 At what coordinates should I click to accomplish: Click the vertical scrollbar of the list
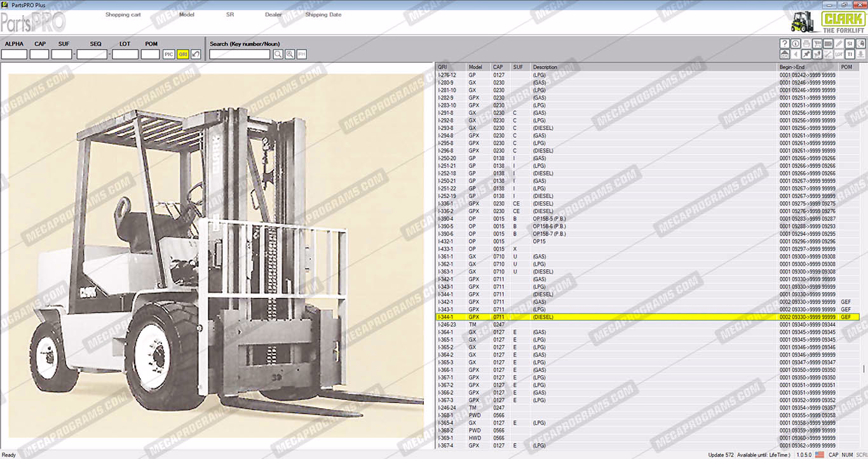864,257
